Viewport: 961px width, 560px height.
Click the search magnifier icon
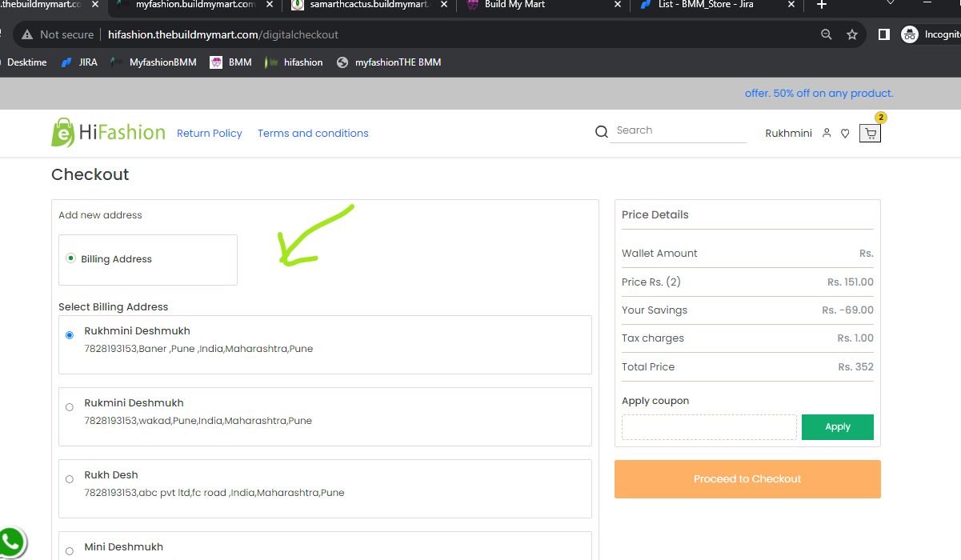pyautogui.click(x=602, y=131)
